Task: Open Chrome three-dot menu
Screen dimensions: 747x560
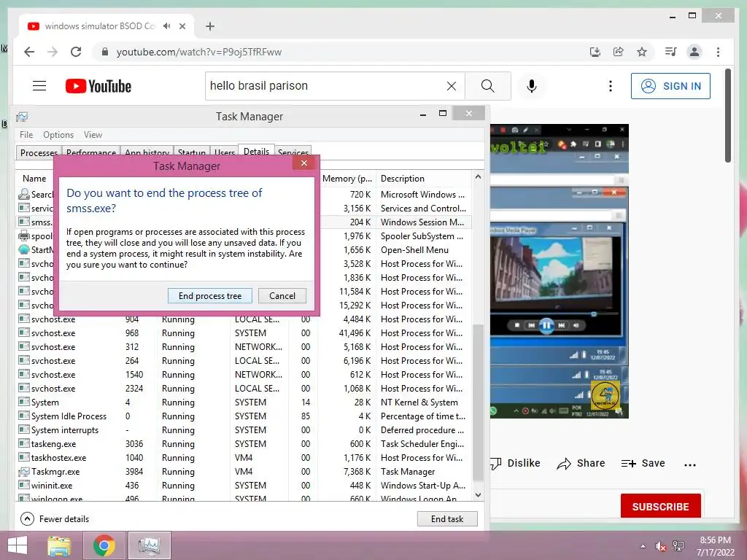Action: click(x=718, y=52)
